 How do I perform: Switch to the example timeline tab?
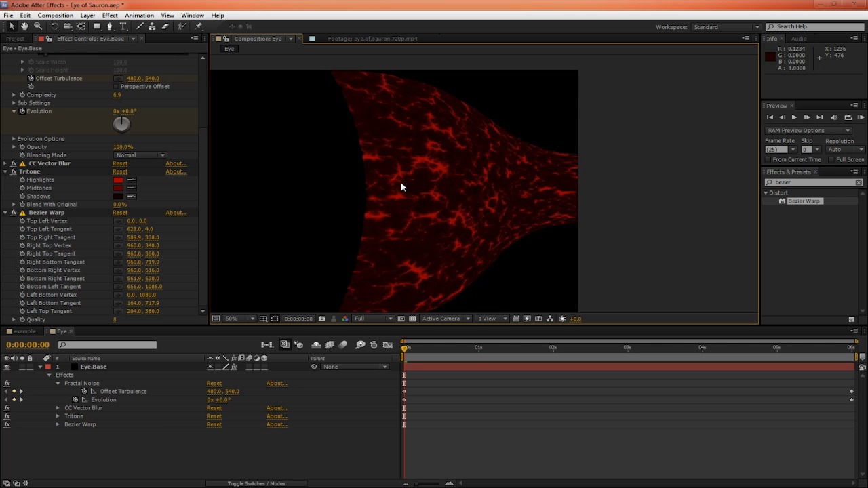(x=24, y=331)
